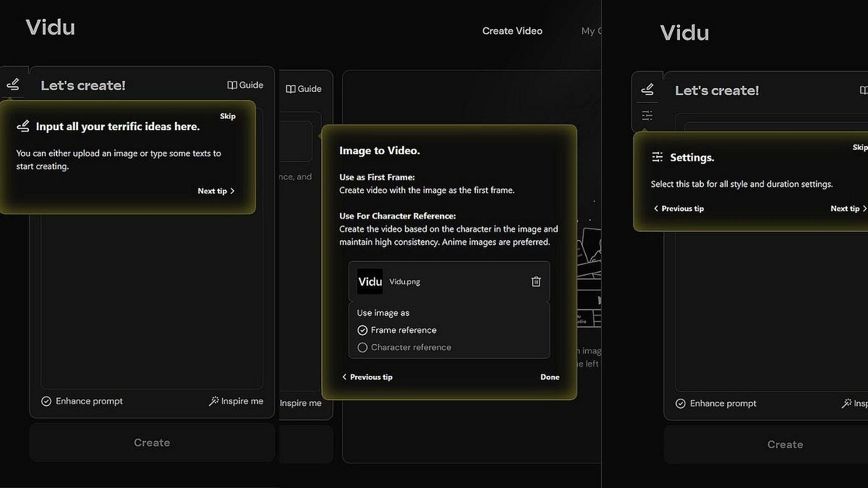This screenshot has height=488, width=868.
Task: Click Skip on input ideas tooltip
Action: click(x=228, y=116)
